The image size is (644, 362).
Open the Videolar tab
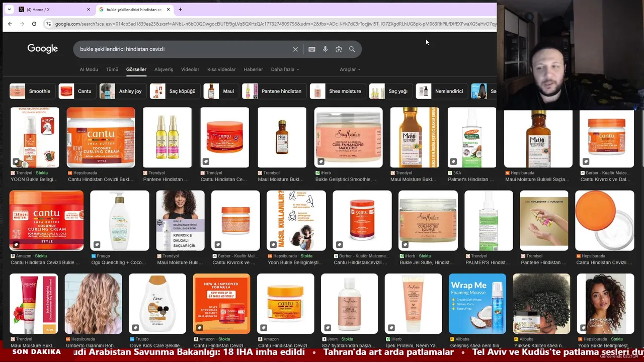pos(190,69)
